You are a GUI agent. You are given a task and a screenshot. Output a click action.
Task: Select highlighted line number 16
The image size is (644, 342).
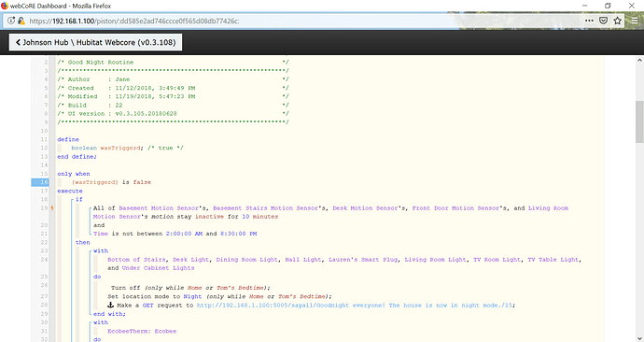tap(40, 182)
